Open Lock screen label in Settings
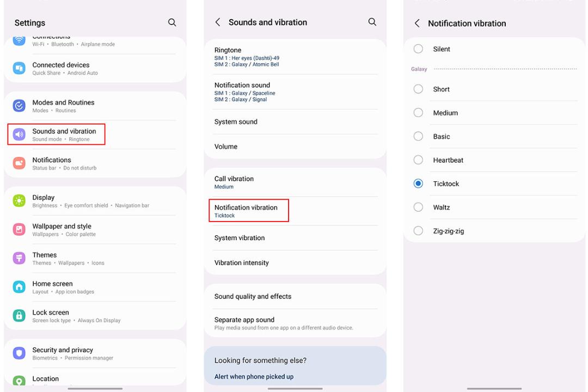 point(50,312)
